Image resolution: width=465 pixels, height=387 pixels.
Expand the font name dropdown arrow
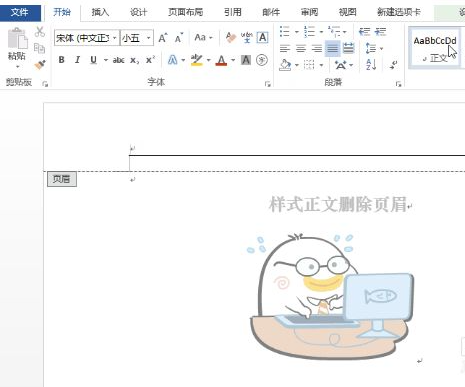[x=115, y=38]
